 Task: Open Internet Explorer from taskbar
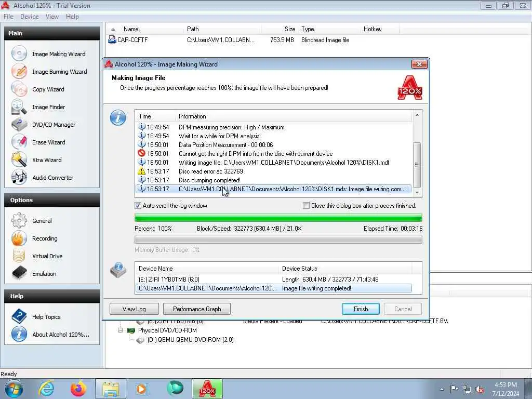point(46,389)
